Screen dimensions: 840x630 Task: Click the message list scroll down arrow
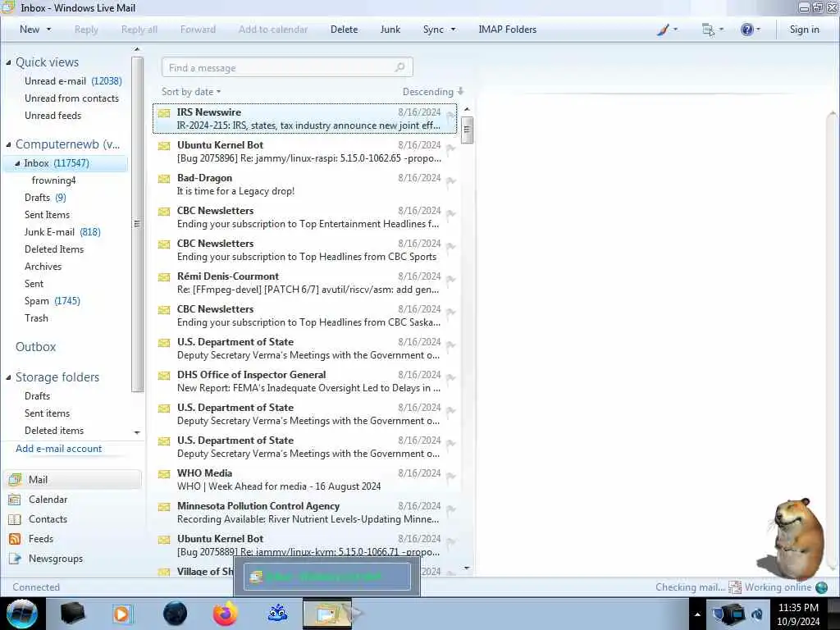[467, 568]
